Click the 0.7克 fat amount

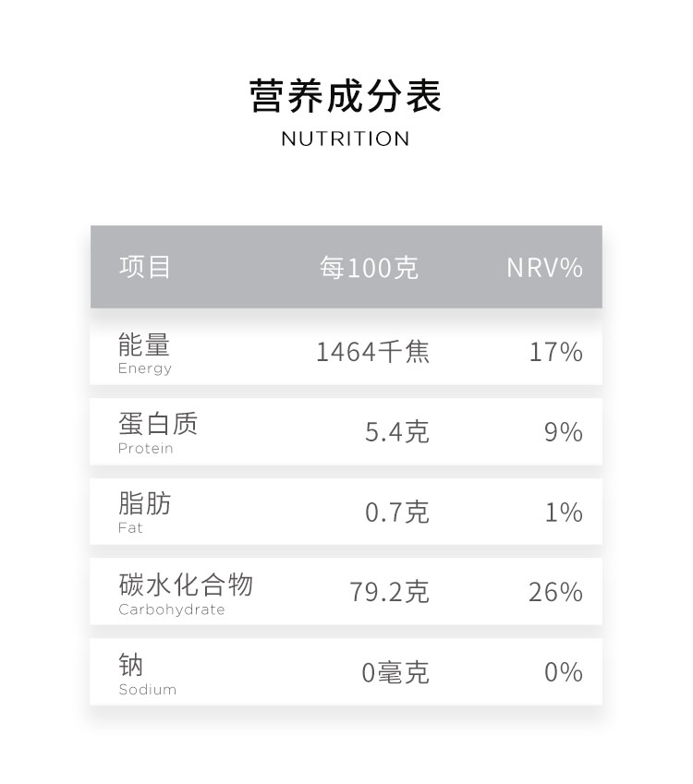[396, 513]
